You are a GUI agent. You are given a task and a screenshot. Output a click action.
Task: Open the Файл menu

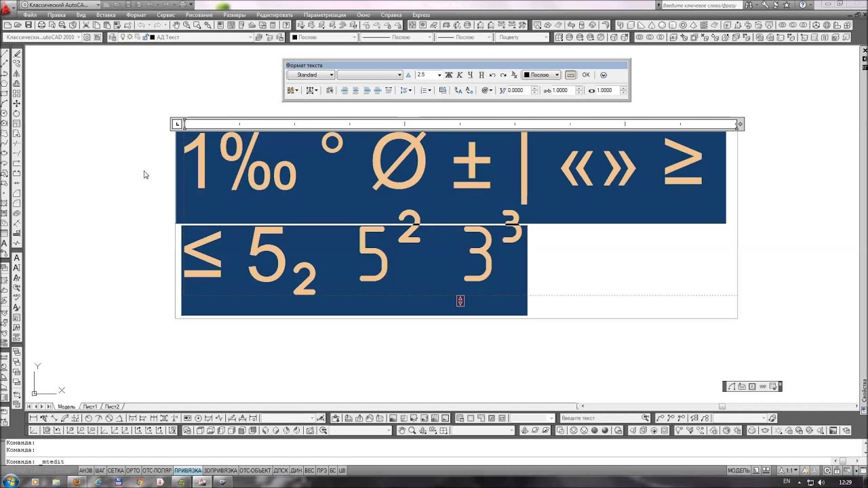coord(30,15)
